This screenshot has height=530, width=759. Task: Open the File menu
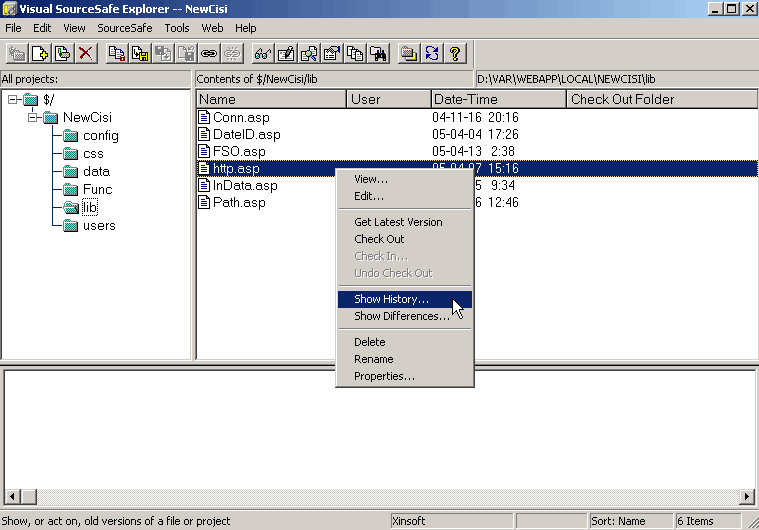tap(13, 28)
